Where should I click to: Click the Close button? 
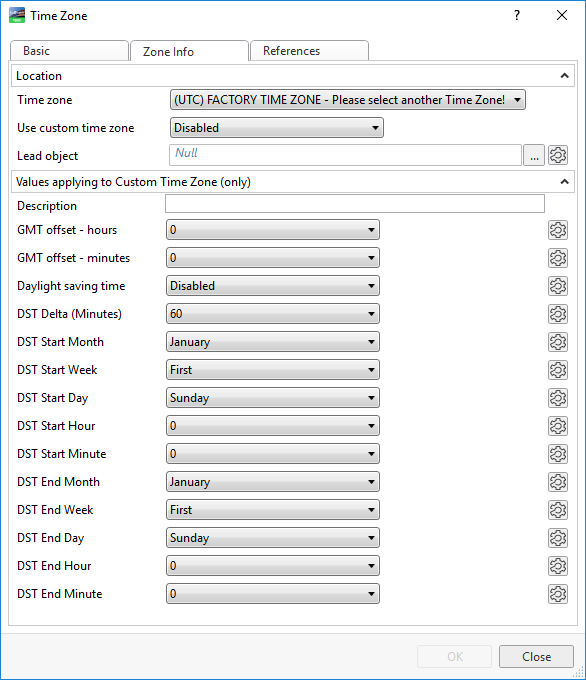coord(536,657)
